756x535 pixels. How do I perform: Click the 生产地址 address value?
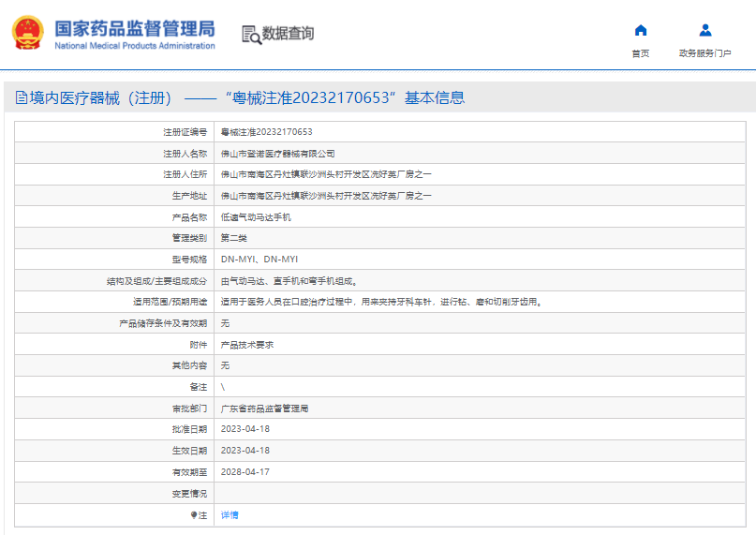(x=326, y=196)
